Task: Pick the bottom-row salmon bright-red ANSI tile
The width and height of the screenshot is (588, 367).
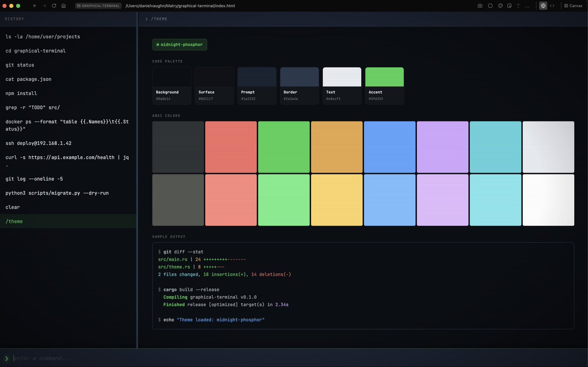Action: [231, 200]
